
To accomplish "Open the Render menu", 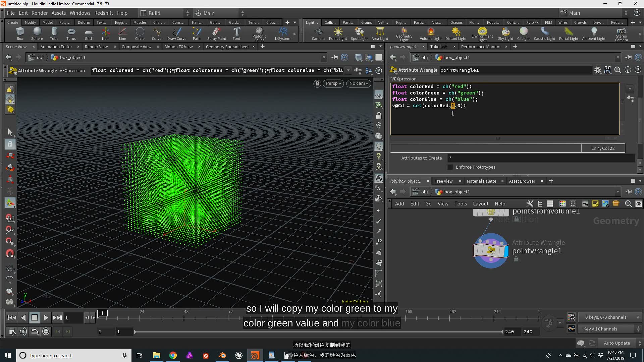I will (40, 13).
